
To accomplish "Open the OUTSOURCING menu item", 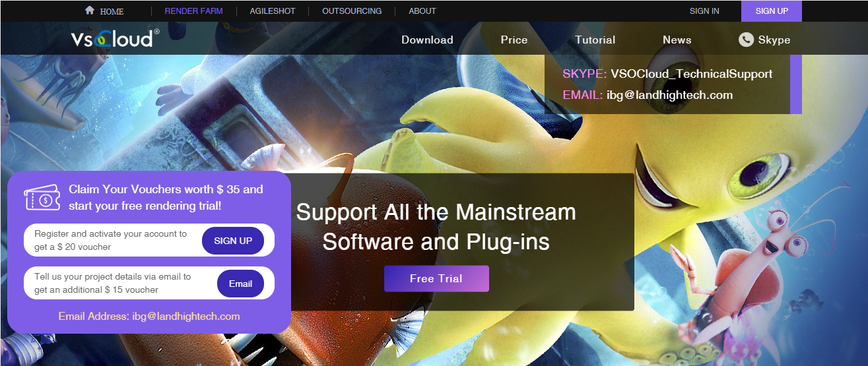I will (352, 11).
